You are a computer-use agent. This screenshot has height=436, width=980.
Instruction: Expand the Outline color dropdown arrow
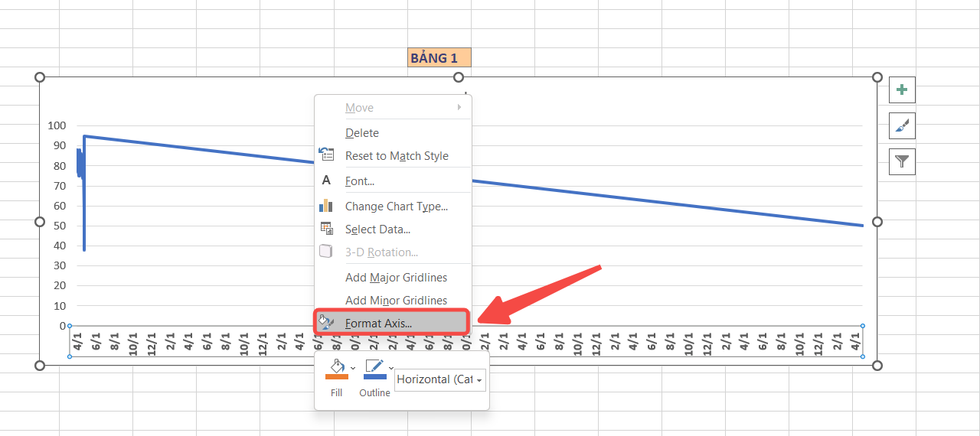pos(391,368)
